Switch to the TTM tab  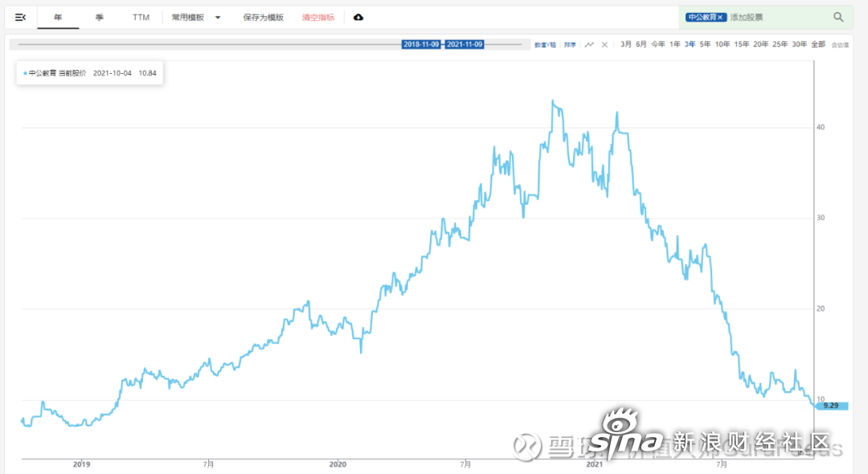tap(141, 17)
